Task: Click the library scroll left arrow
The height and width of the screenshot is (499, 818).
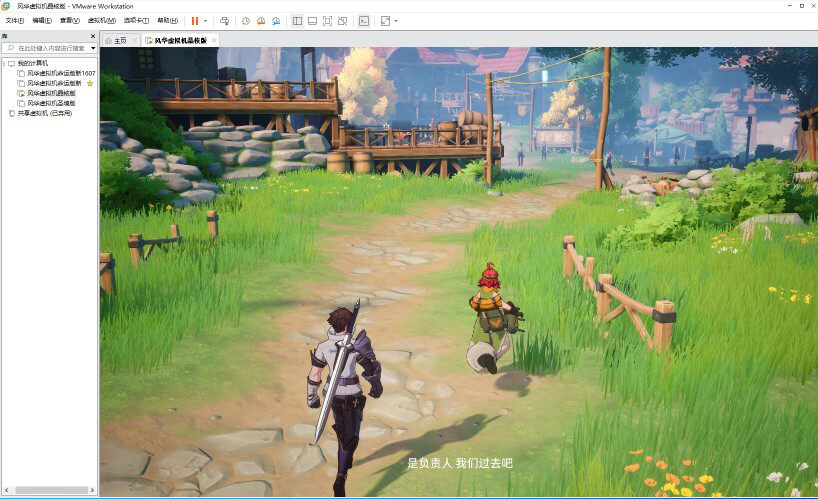Action: [7, 490]
